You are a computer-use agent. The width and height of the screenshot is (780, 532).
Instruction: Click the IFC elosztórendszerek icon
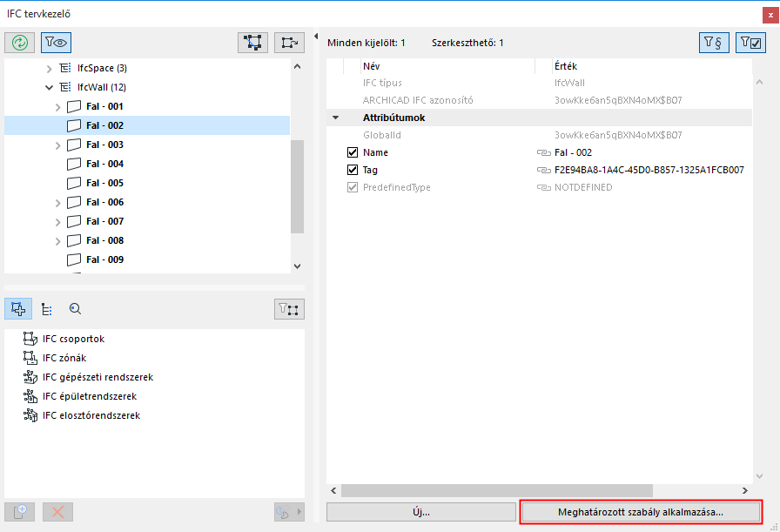(30, 415)
